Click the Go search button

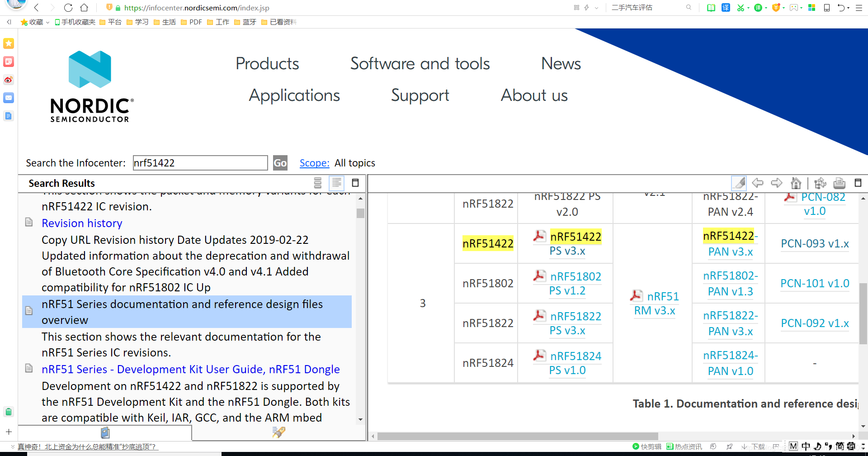pyautogui.click(x=280, y=163)
